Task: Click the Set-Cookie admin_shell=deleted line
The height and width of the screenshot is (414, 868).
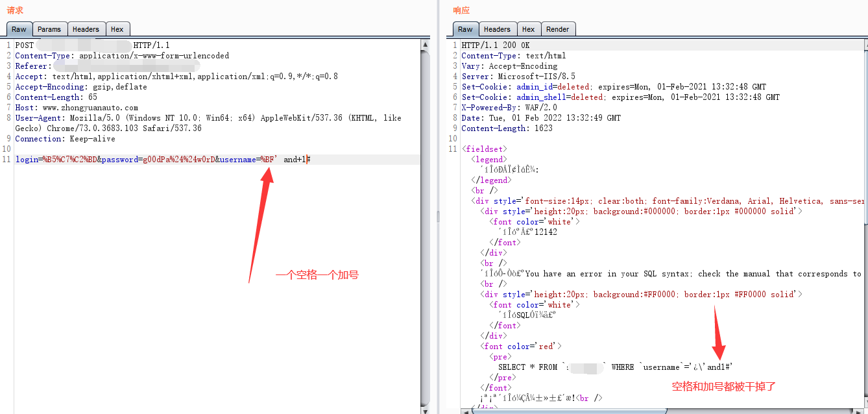Action: coord(621,97)
